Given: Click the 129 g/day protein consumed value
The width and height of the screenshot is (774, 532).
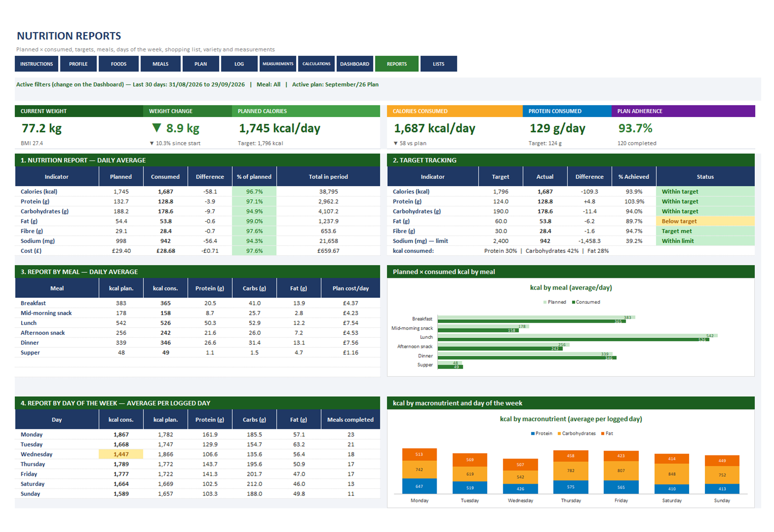Looking at the screenshot, I should click(x=557, y=128).
